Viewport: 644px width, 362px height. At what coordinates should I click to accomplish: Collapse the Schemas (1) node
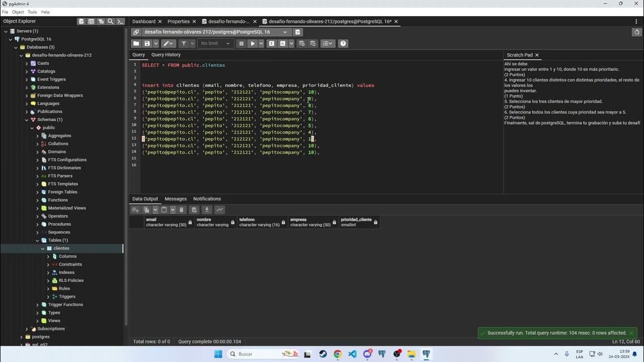(x=27, y=120)
